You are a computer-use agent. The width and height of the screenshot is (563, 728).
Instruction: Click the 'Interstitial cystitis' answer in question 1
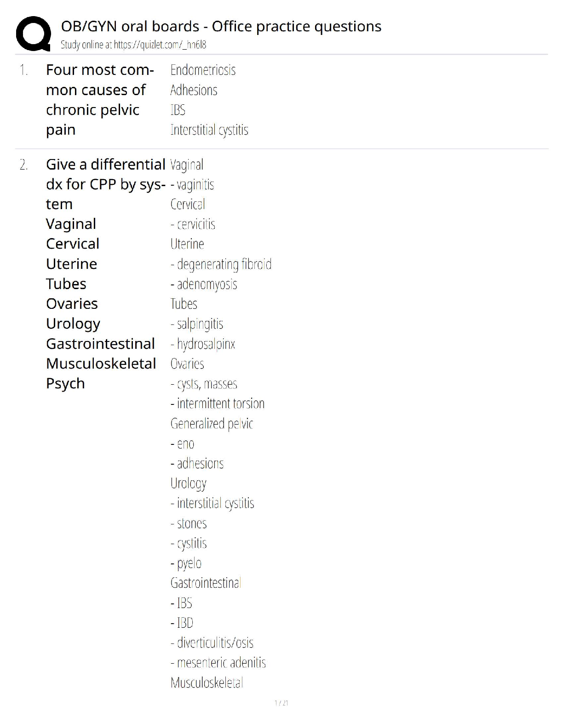click(209, 130)
